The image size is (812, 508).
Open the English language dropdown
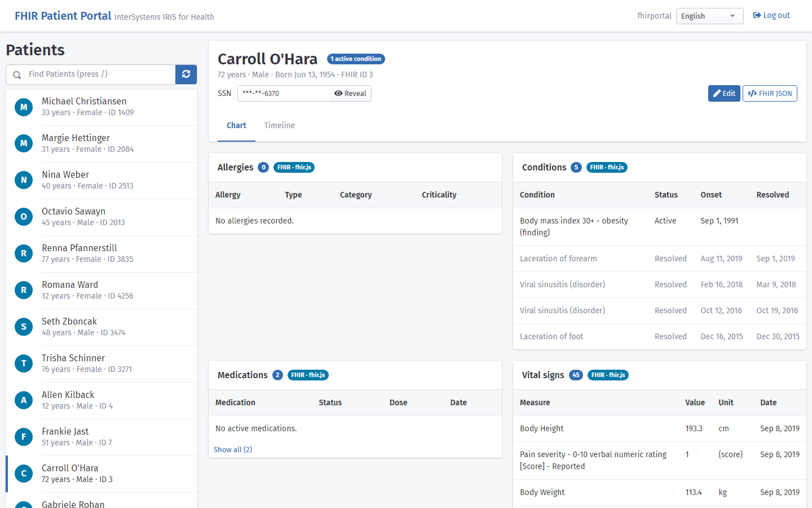(709, 16)
